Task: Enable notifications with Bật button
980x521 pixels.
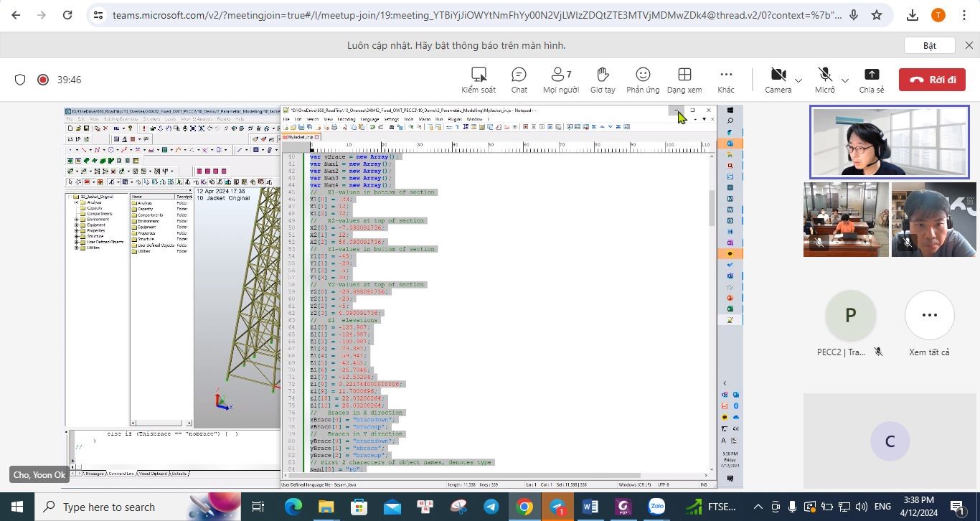Action: click(930, 45)
